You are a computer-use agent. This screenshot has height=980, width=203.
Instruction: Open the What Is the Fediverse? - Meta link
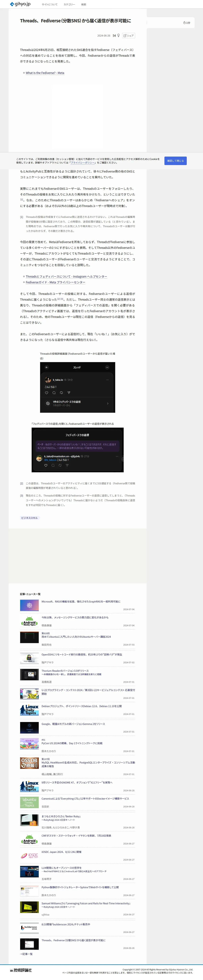click(x=45, y=73)
